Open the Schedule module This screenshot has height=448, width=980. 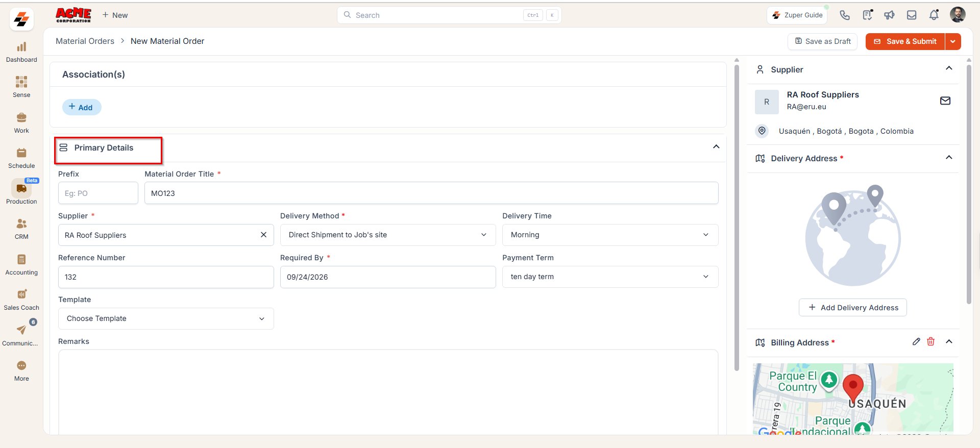[x=21, y=158]
